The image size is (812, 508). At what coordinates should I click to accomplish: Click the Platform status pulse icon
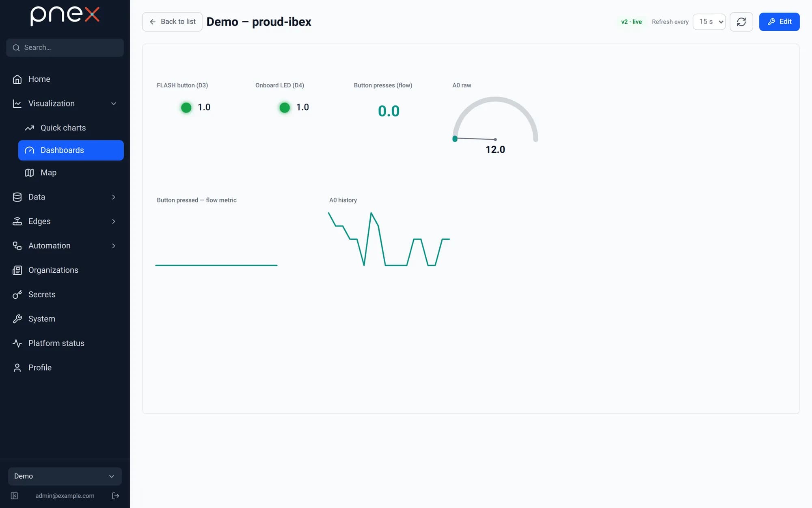tap(17, 343)
